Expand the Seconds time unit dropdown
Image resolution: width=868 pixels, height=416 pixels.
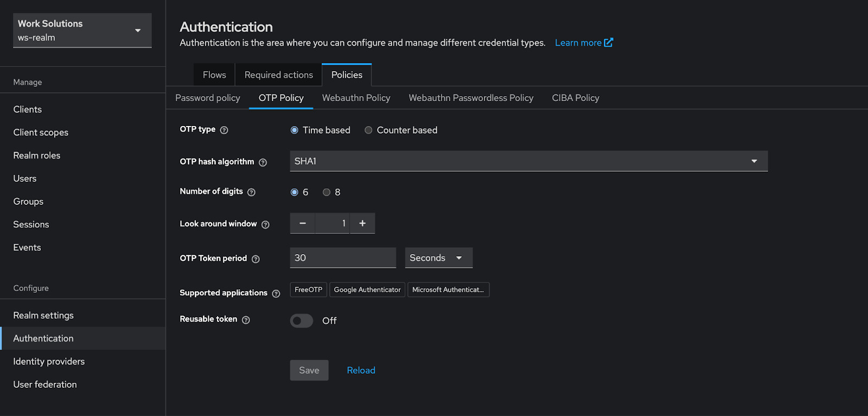tap(438, 258)
